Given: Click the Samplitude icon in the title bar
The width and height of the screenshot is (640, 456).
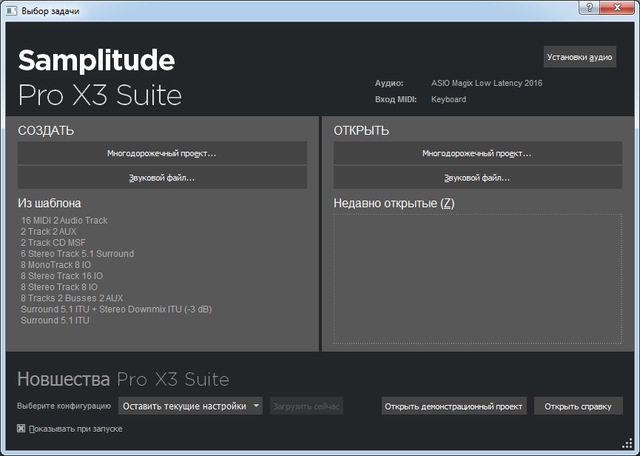Looking at the screenshot, I should (x=11, y=11).
